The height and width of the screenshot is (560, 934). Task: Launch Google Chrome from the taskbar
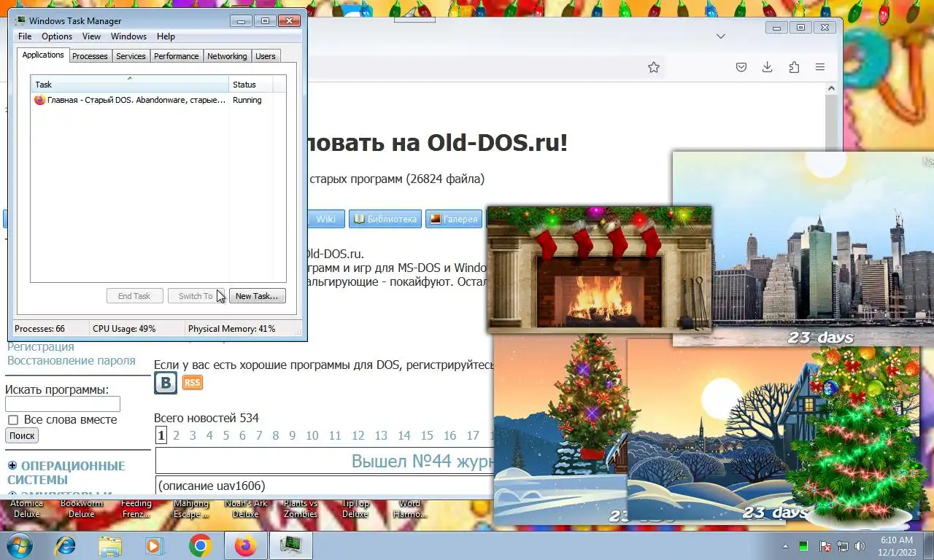tap(200, 545)
